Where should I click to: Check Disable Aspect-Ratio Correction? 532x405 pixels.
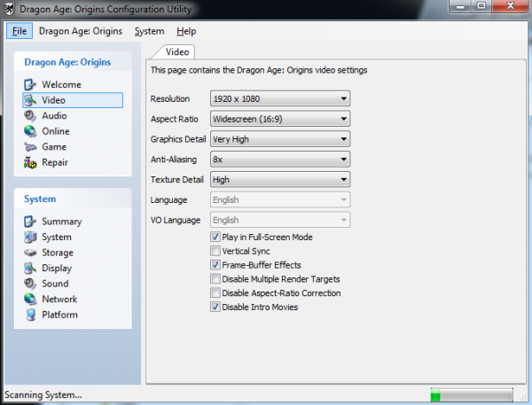pos(215,292)
